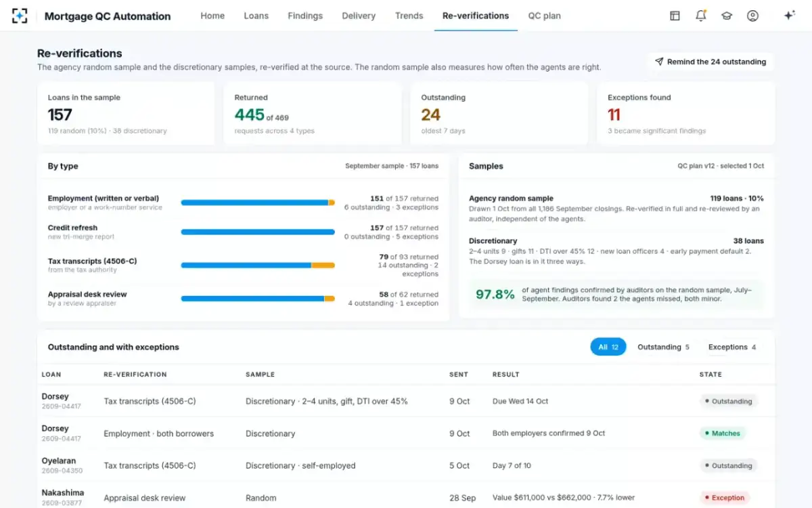Filter table by Exceptions 4
The image size is (812, 508).
pos(732,347)
